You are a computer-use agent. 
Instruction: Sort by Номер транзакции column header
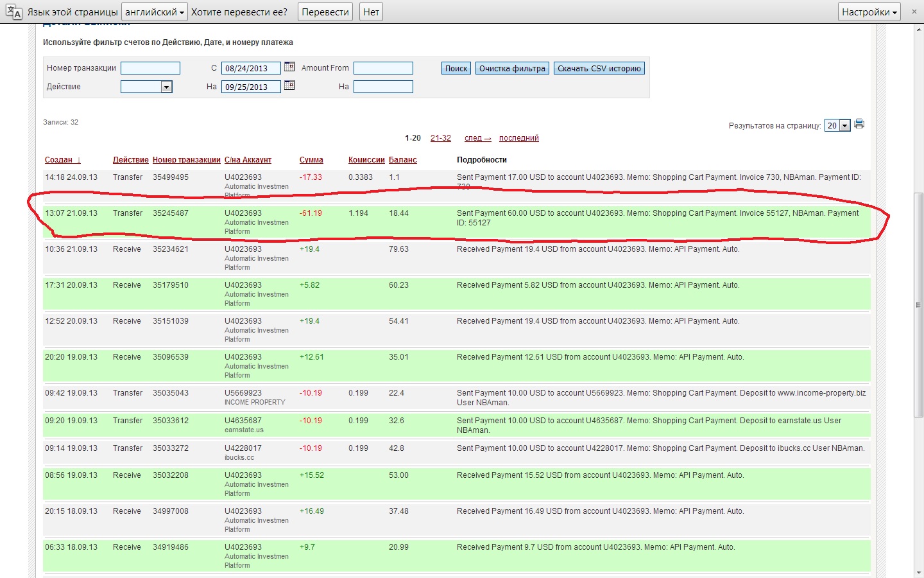[x=187, y=160]
